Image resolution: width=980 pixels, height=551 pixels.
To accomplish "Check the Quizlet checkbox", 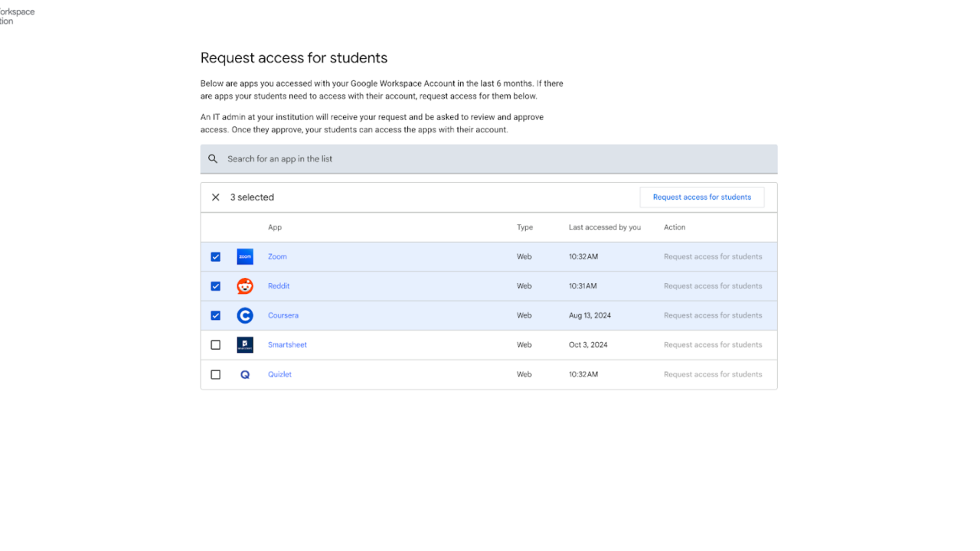I will point(216,375).
